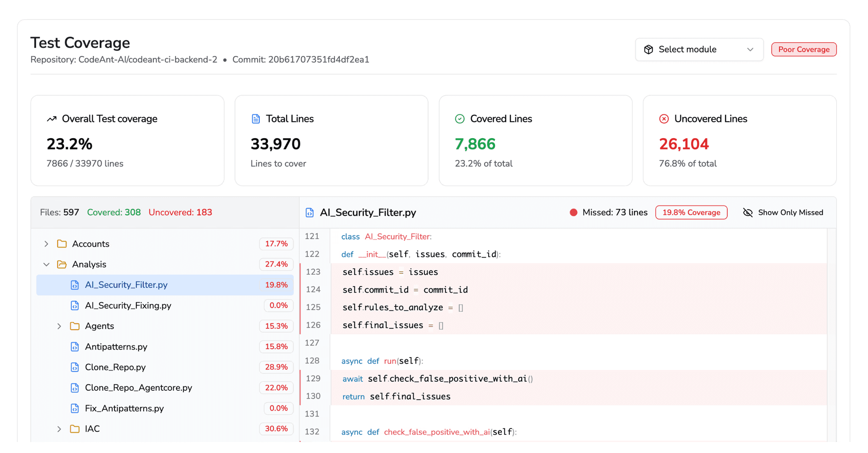Select the Analysis folder label
The width and height of the screenshot is (868, 453).
pos(89,264)
